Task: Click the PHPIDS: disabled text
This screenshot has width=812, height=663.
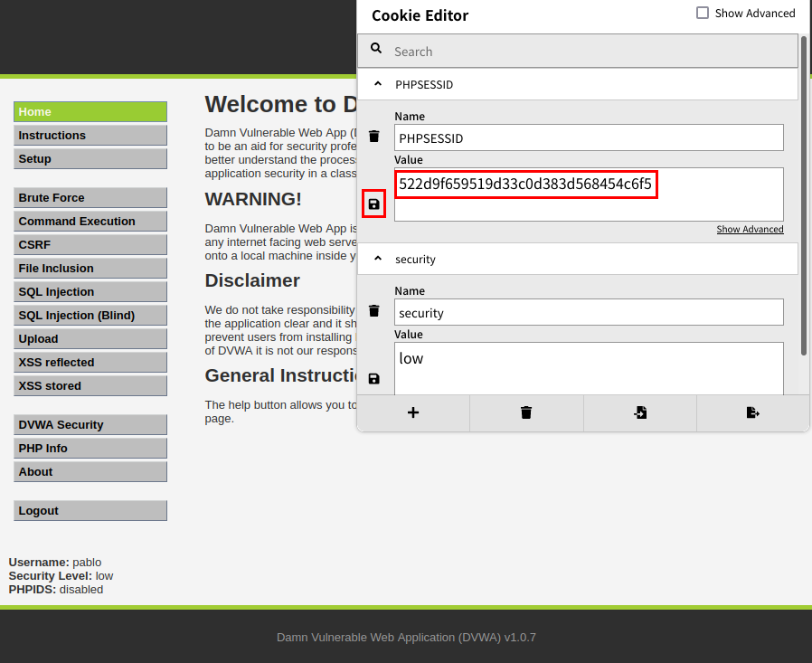Action: coord(56,590)
